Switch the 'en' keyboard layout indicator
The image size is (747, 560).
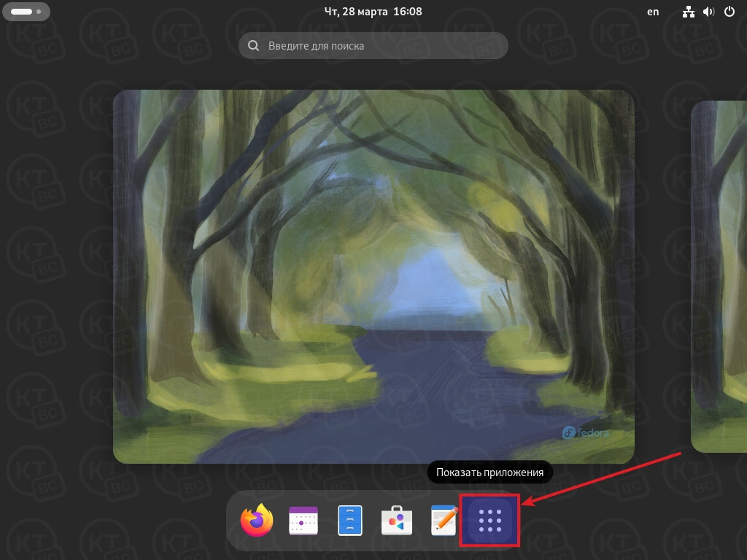tap(653, 12)
